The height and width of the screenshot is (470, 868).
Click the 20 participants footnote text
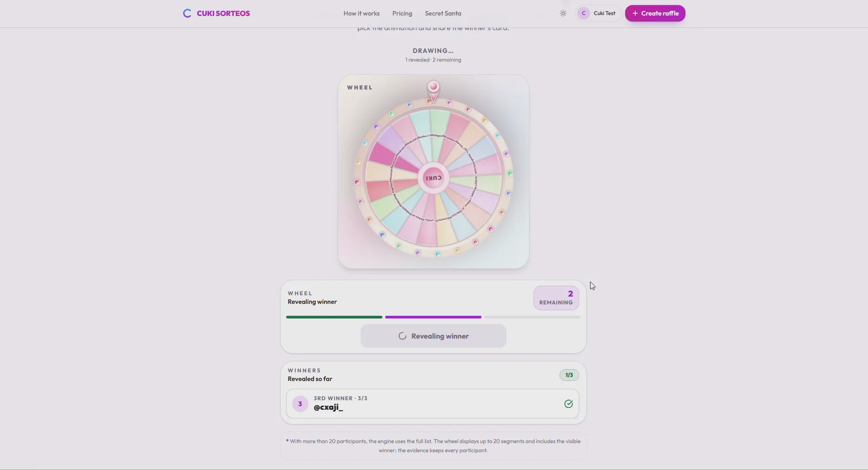click(x=433, y=446)
